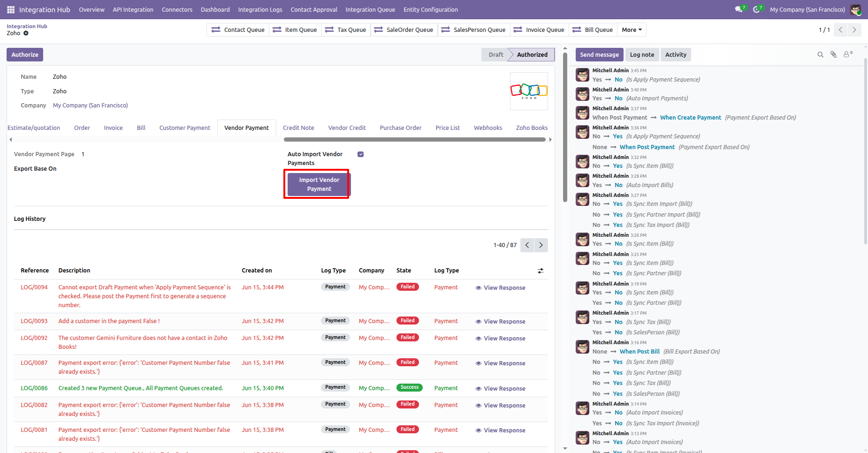Switch to the Zoho Books tab
Image resolution: width=868 pixels, height=453 pixels.
click(532, 128)
